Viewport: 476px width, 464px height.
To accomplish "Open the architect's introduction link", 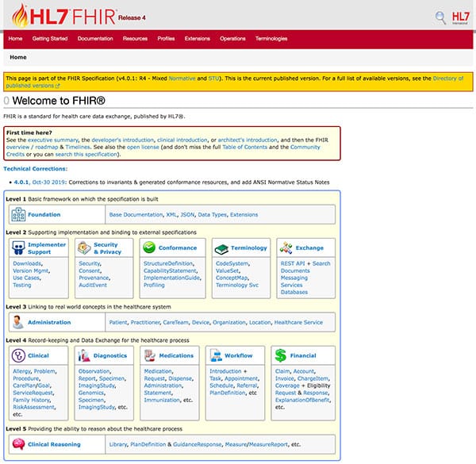I will pos(248,140).
